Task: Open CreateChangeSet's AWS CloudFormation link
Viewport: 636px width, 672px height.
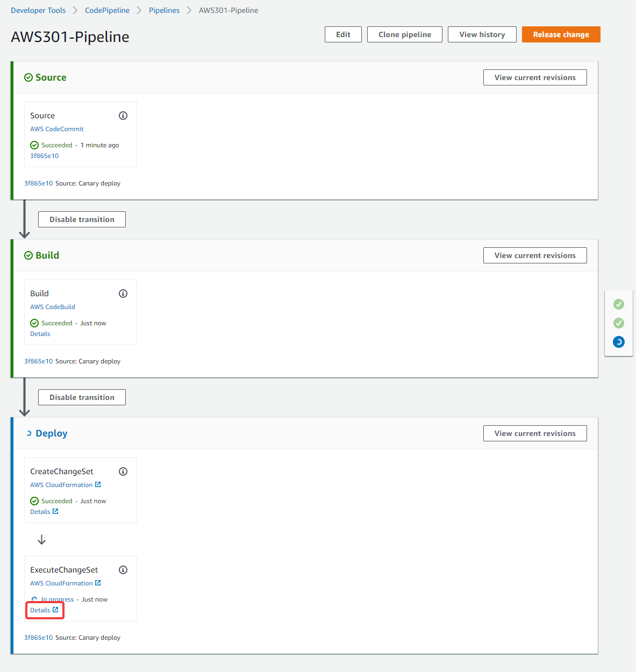Action: tap(61, 485)
